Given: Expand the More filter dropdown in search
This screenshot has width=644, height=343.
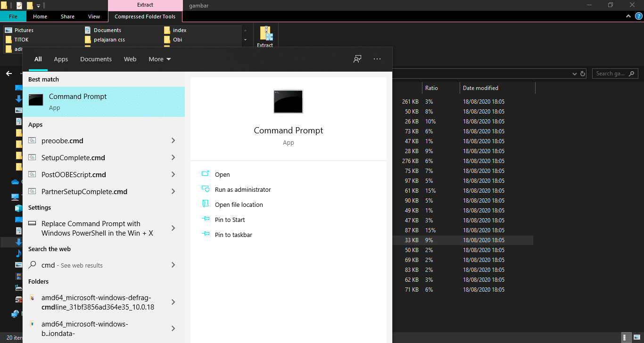Looking at the screenshot, I should pyautogui.click(x=160, y=59).
